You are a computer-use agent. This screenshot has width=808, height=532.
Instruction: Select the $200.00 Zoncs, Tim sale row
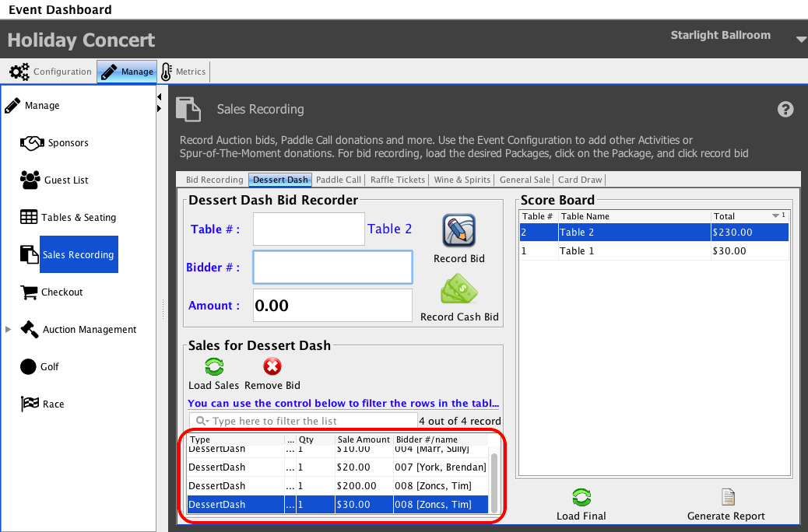pyautogui.click(x=338, y=485)
